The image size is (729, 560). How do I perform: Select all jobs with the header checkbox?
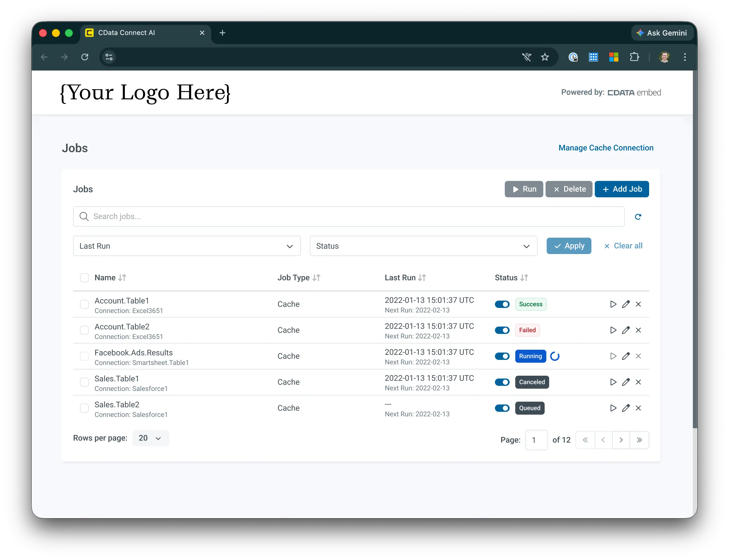(84, 278)
